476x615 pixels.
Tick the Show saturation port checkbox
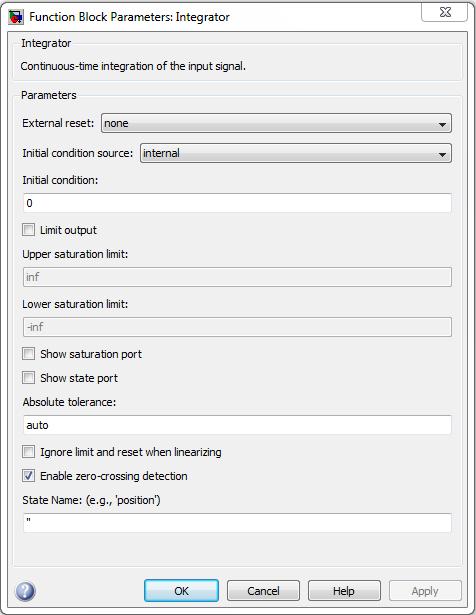(x=28, y=354)
